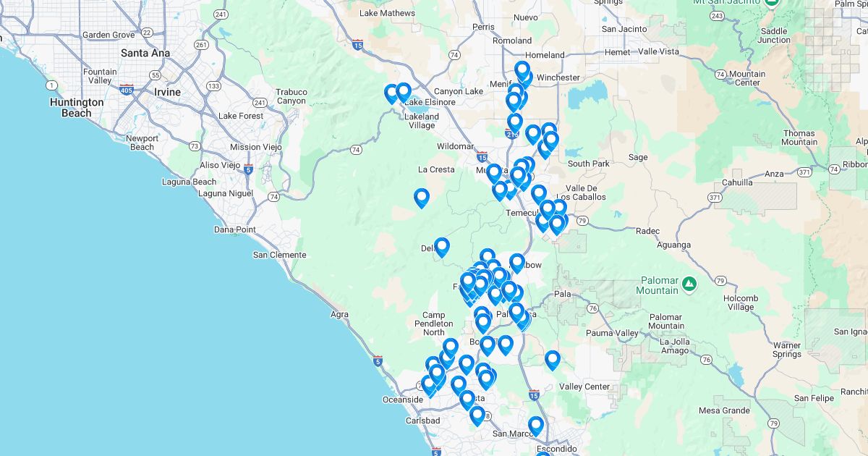Click the Route 79 shield east of Temecula

pyautogui.click(x=582, y=220)
